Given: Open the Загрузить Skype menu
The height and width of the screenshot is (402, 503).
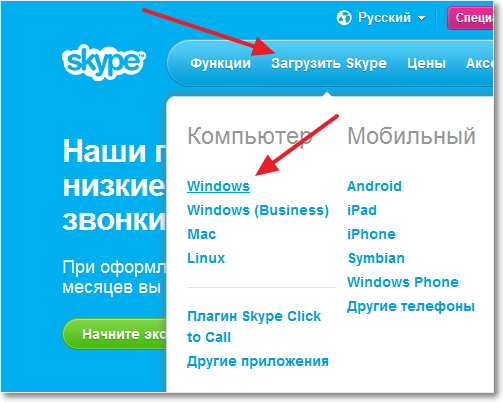Looking at the screenshot, I should click(x=329, y=63).
